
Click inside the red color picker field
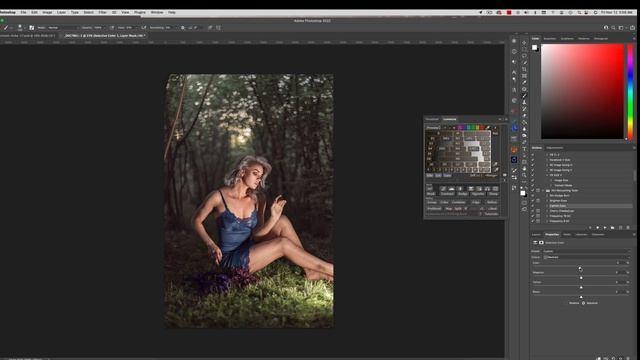click(x=582, y=91)
